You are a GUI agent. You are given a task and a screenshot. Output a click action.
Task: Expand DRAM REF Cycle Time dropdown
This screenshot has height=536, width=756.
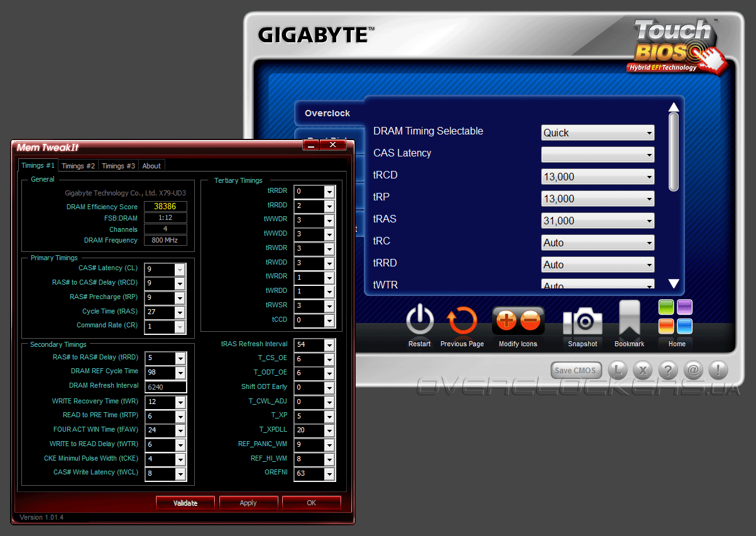pos(180,372)
